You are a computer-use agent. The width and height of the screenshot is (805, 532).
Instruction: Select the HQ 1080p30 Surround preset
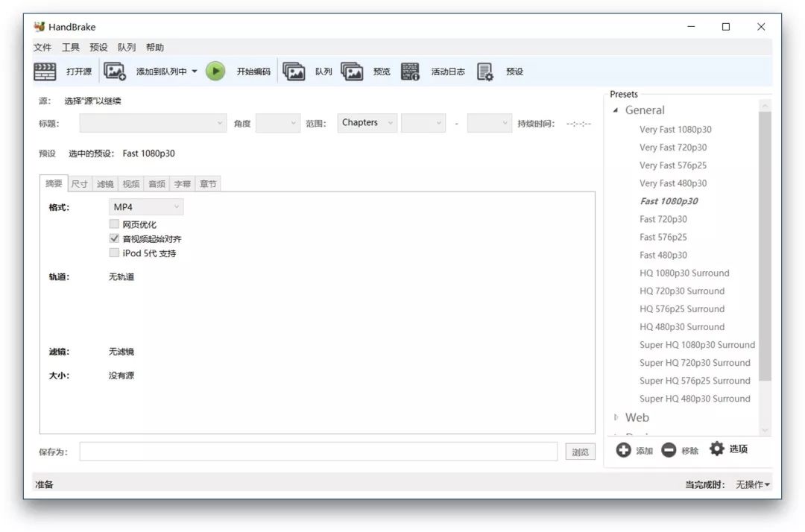click(x=684, y=273)
